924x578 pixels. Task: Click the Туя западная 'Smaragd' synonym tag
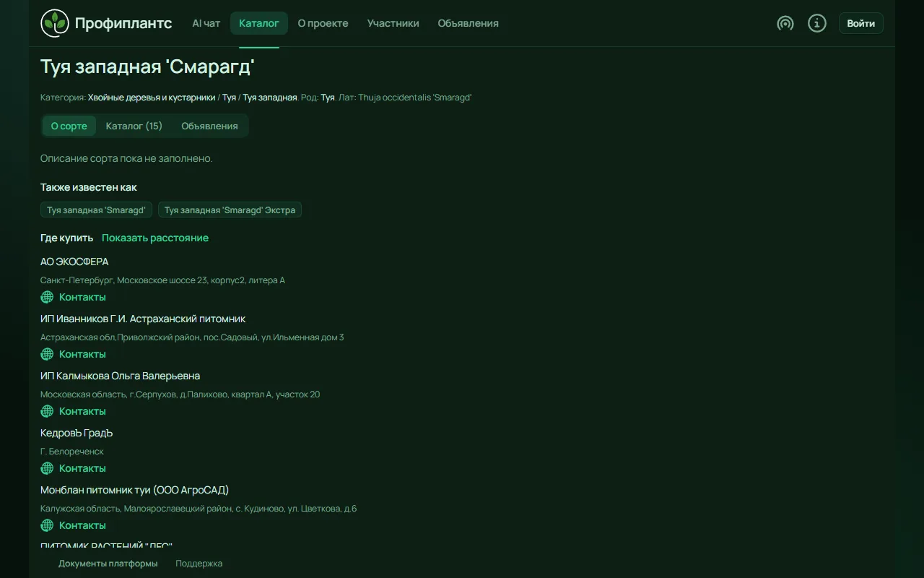(x=96, y=210)
